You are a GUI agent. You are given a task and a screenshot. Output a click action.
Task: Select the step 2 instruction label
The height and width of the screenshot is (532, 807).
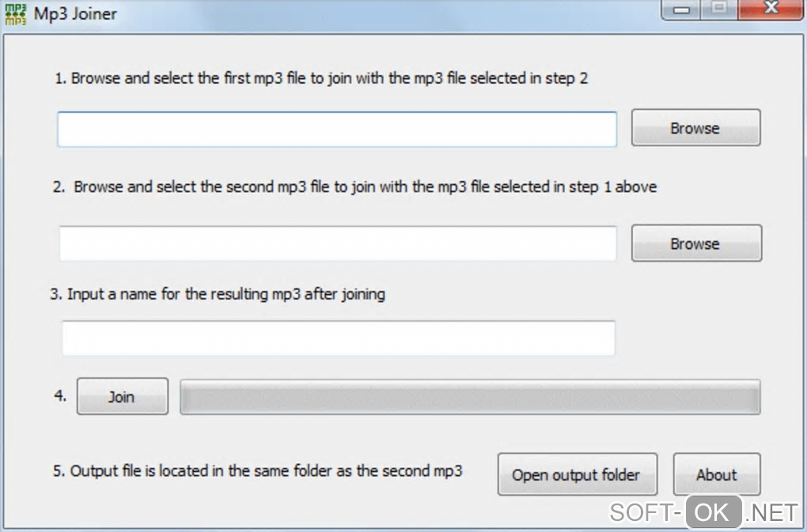(x=354, y=187)
